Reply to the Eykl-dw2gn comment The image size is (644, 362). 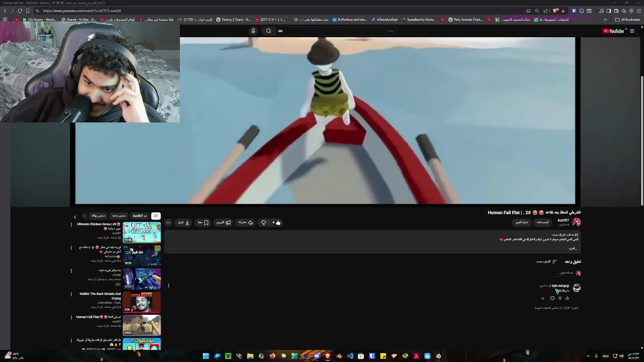542,298
